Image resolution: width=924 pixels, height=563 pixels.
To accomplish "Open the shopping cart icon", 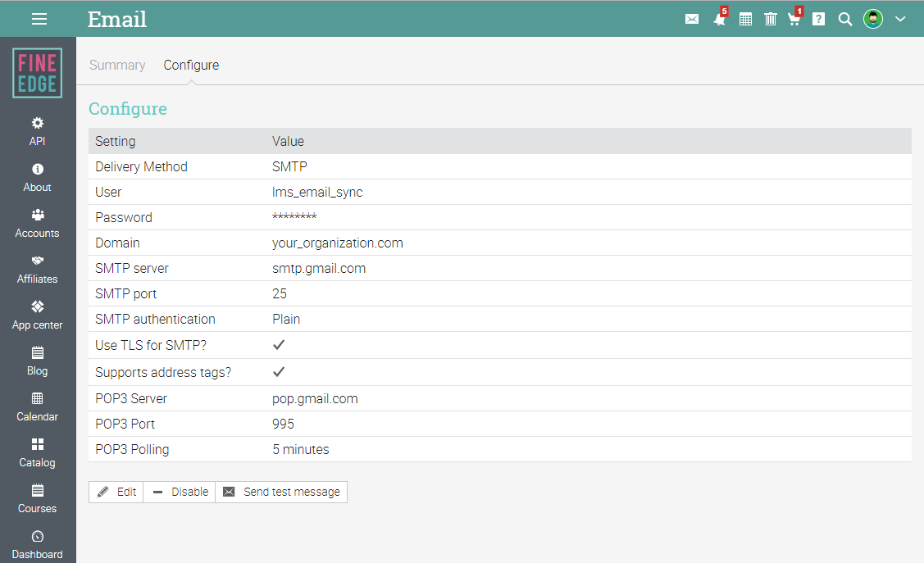I will (795, 18).
